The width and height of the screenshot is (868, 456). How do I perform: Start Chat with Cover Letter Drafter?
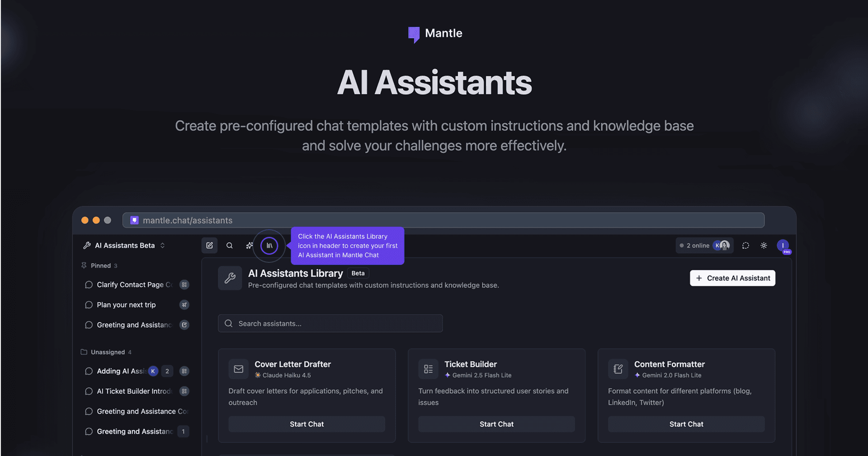click(307, 424)
